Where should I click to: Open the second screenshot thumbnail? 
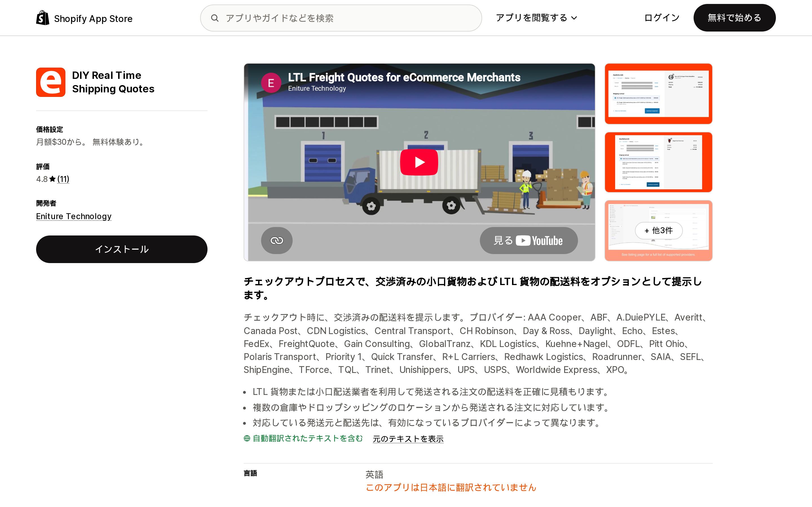[x=658, y=162]
